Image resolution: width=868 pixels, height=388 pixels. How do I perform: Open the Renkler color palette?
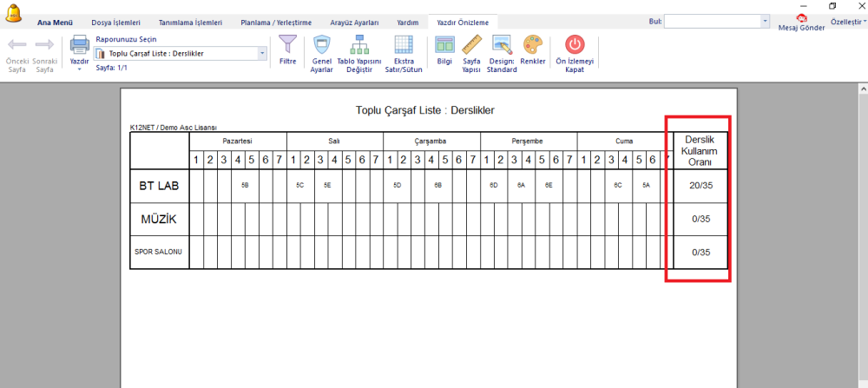tap(533, 43)
